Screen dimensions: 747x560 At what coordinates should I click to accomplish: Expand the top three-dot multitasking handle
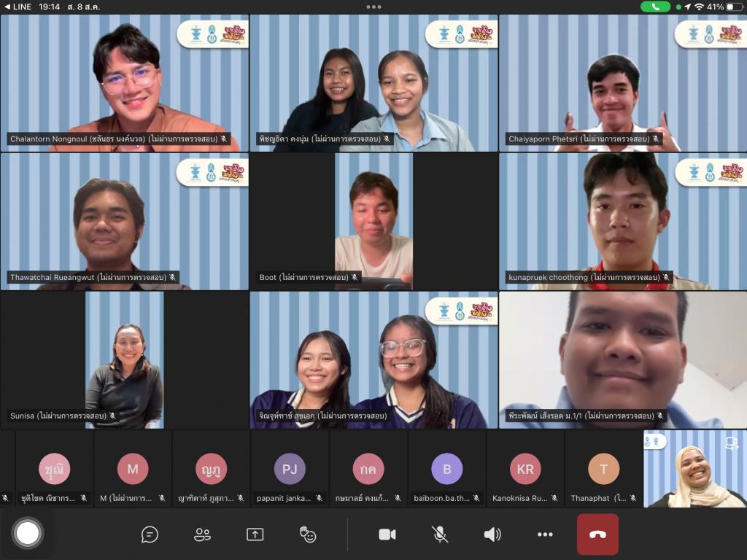tap(373, 7)
